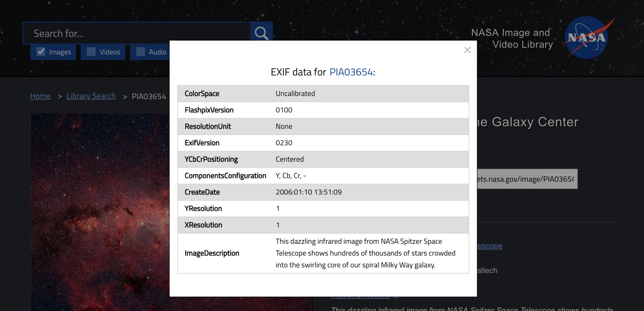
Task: Open the Library Search breadcrumb link
Action: (x=91, y=96)
